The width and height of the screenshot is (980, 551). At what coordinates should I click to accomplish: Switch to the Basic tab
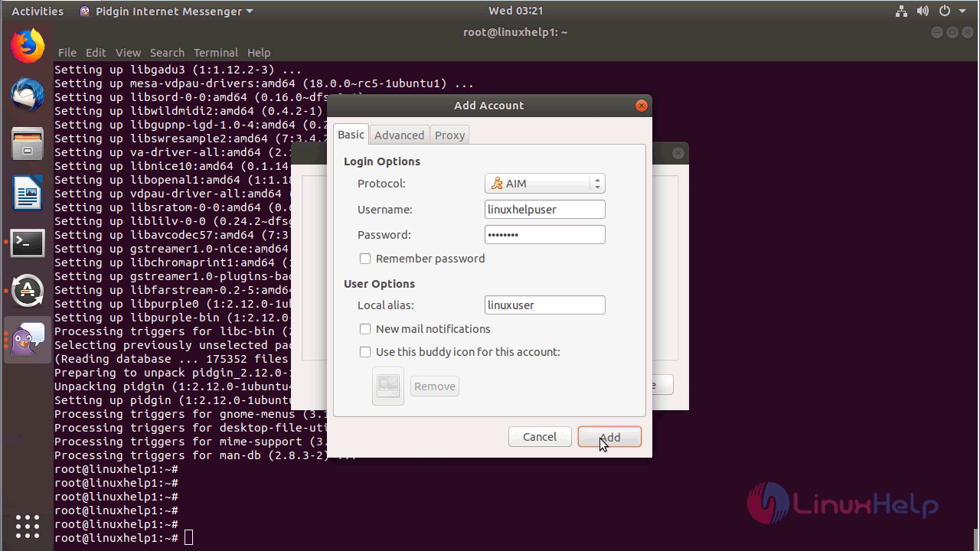tap(351, 135)
